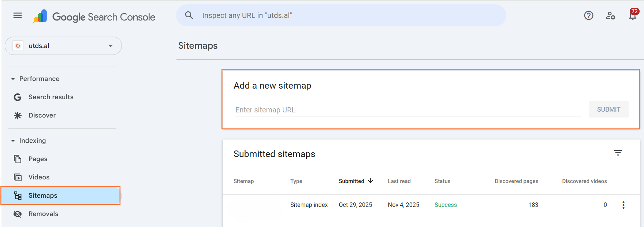Click the Type column header
The image size is (644, 227).
tap(296, 181)
